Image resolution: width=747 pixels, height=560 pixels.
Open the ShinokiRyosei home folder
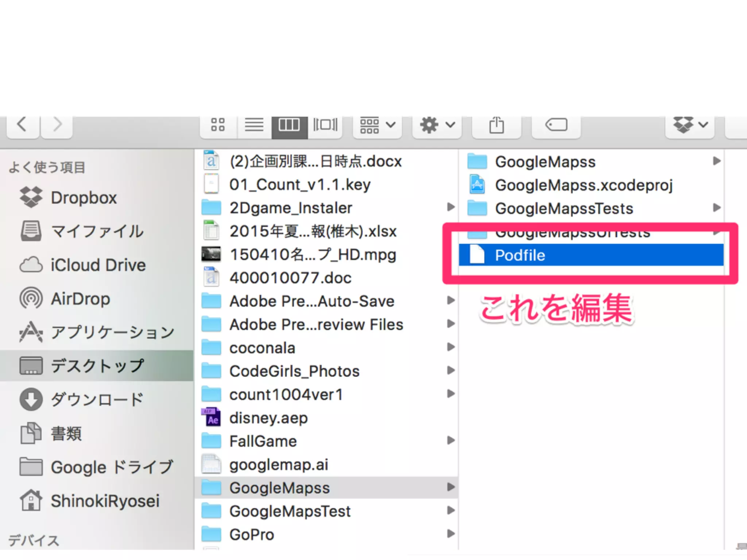point(105,501)
